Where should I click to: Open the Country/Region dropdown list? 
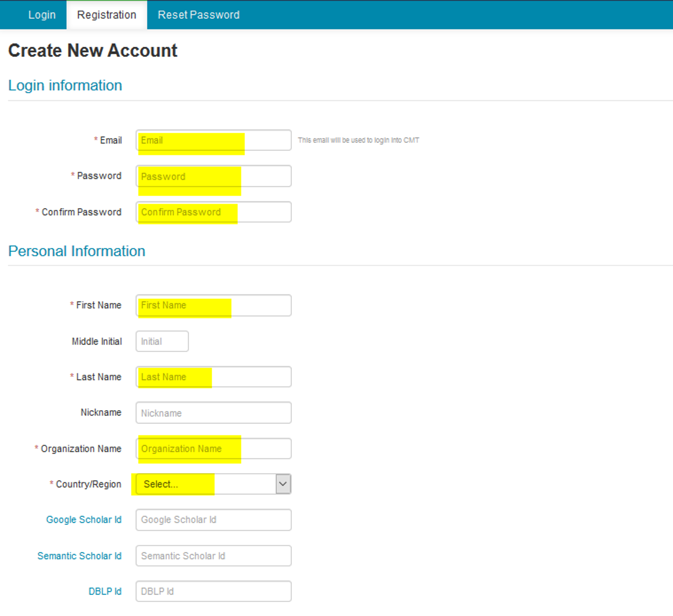coord(205,484)
